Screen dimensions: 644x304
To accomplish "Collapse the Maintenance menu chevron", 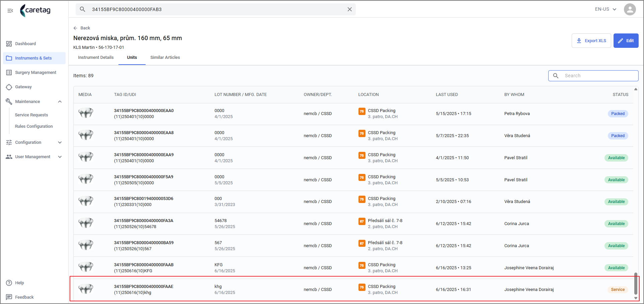I will tap(60, 102).
